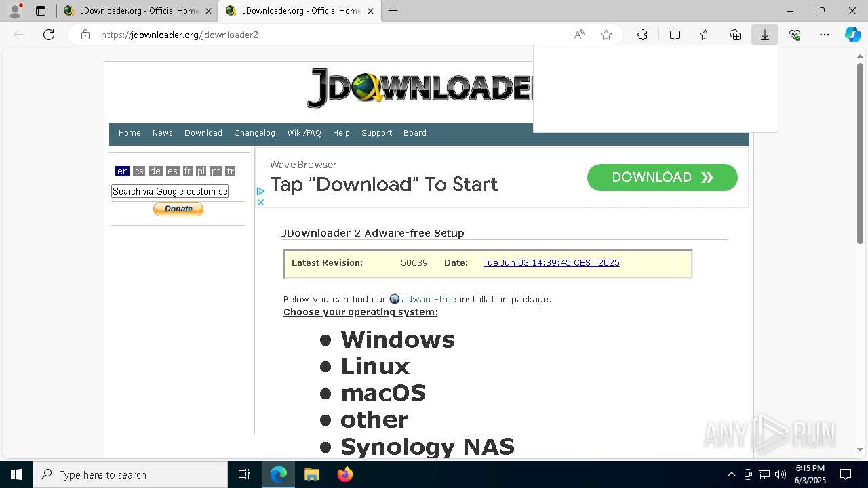This screenshot has width=868, height=488.
Task: View site information lock icon
Action: click(85, 35)
